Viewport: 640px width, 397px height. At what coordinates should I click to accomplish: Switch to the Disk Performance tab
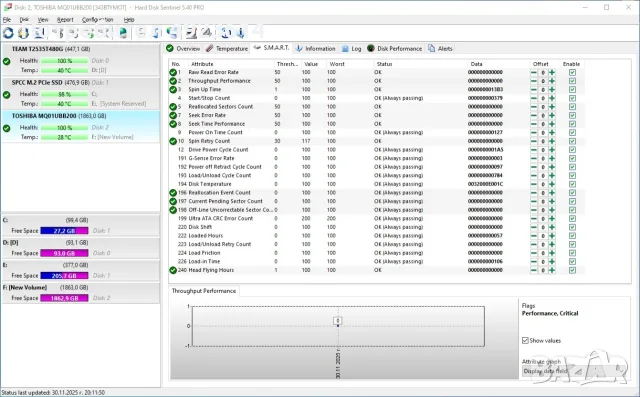pyautogui.click(x=394, y=49)
